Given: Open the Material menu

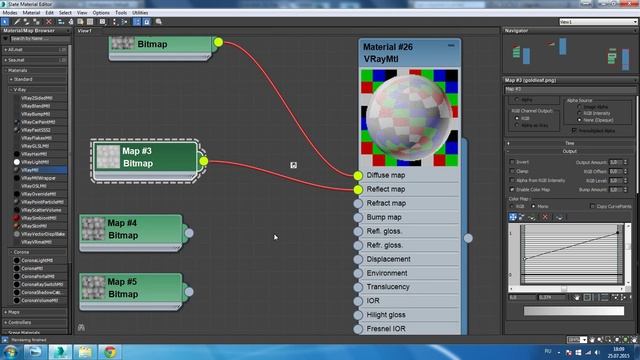Looking at the screenshot, I should (31, 13).
